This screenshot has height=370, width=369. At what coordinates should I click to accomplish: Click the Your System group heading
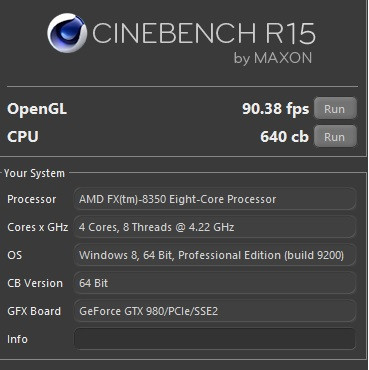(x=34, y=173)
